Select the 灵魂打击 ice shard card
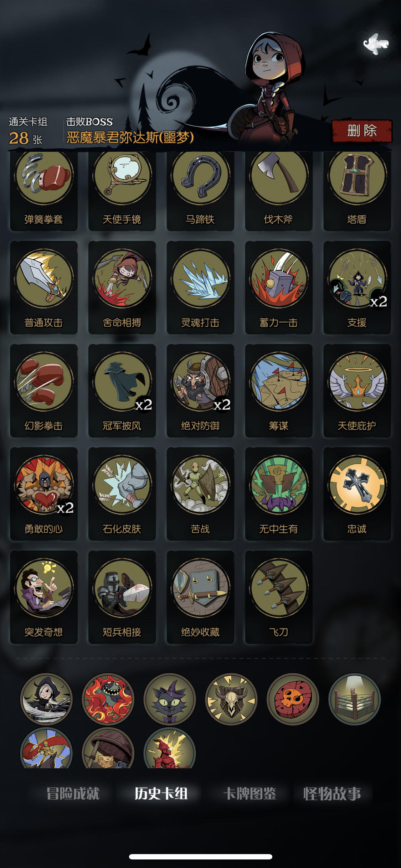401x868 pixels. [200, 288]
